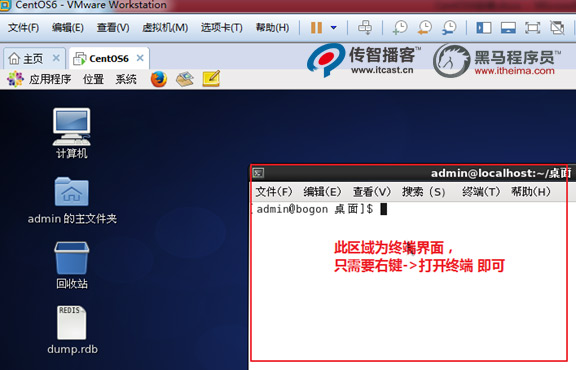
Task: Pause the virtual machine
Action: (x=316, y=28)
